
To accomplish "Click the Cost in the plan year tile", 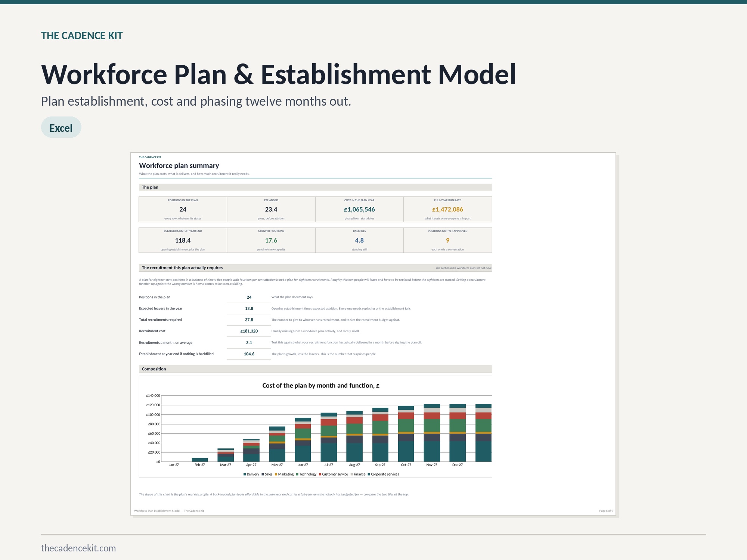I will pyautogui.click(x=359, y=209).
